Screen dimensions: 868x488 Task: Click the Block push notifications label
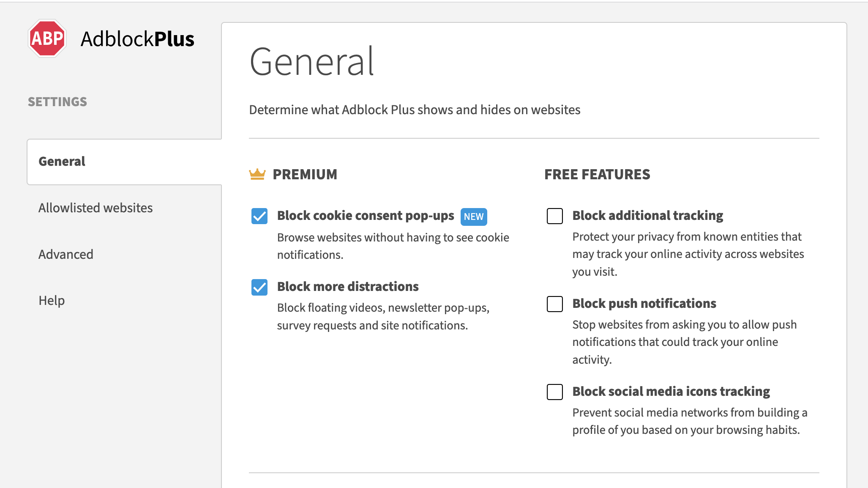[x=644, y=304]
